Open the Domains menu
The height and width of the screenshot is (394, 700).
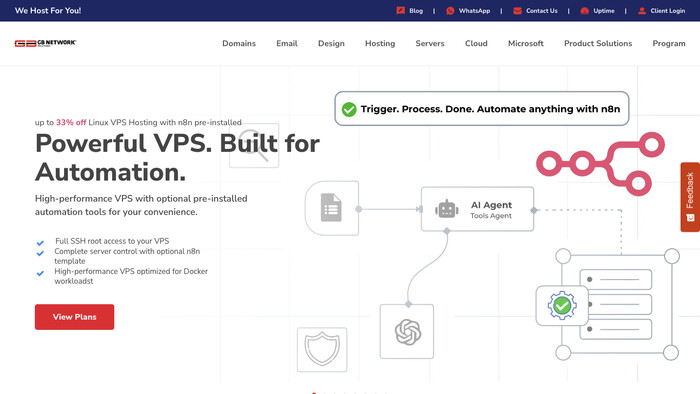(x=239, y=43)
